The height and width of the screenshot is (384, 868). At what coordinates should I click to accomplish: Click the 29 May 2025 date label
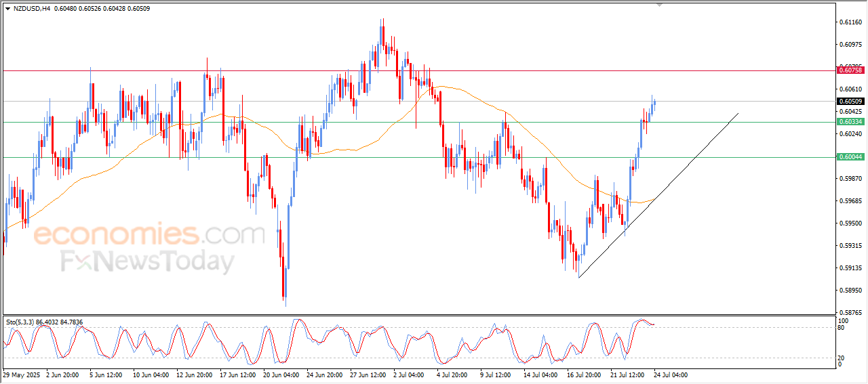point(22,375)
